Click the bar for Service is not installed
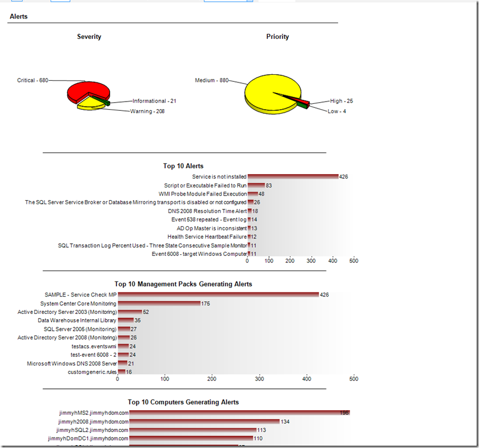The width and height of the screenshot is (479, 448). click(293, 177)
